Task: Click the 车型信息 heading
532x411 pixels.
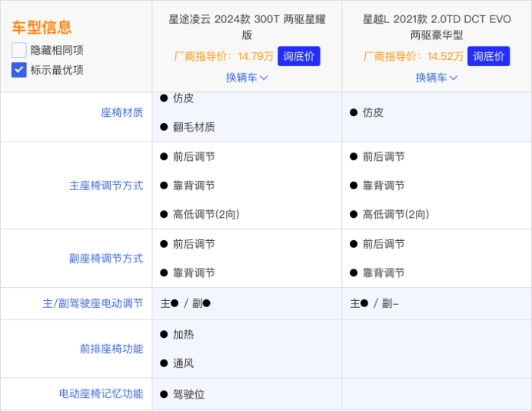Action: pos(42,28)
